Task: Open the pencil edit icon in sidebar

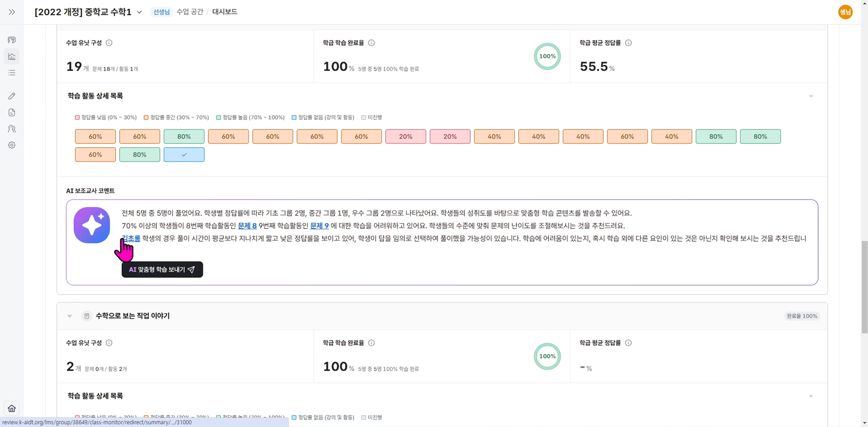Action: [12, 96]
